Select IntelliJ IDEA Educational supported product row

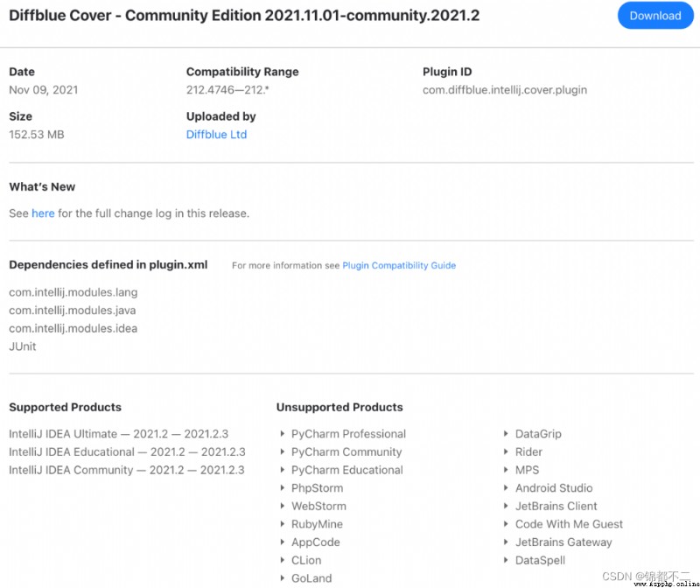[x=127, y=451]
